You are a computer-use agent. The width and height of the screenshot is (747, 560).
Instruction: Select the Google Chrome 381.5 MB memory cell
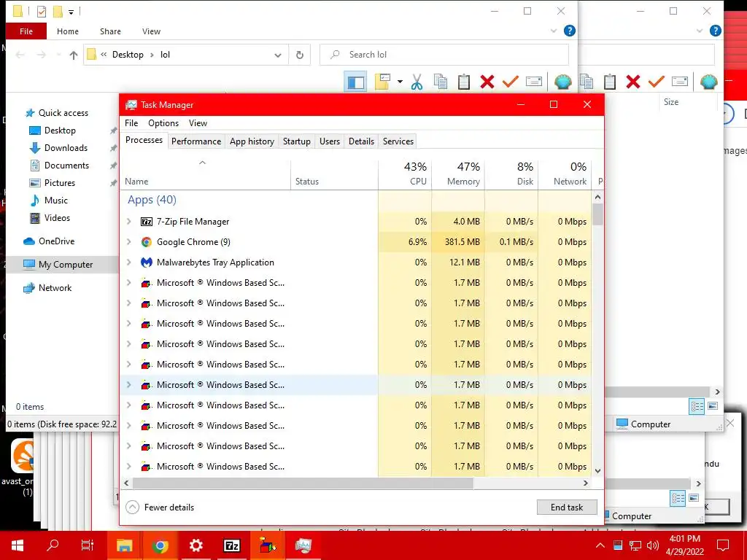[x=458, y=242]
